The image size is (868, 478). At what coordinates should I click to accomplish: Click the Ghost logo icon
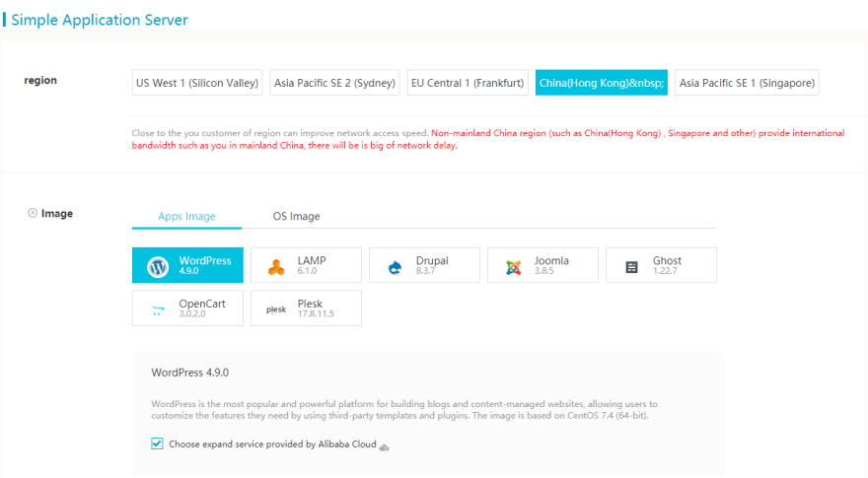click(631, 267)
